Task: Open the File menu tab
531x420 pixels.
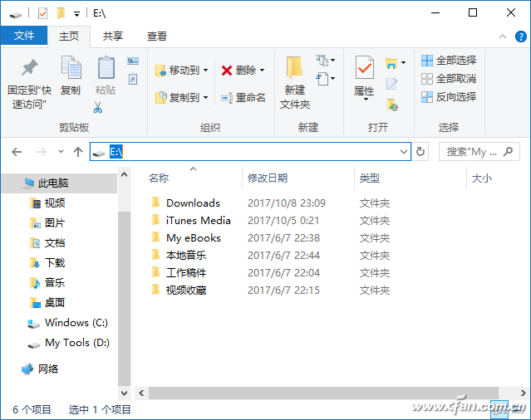Action: point(24,36)
